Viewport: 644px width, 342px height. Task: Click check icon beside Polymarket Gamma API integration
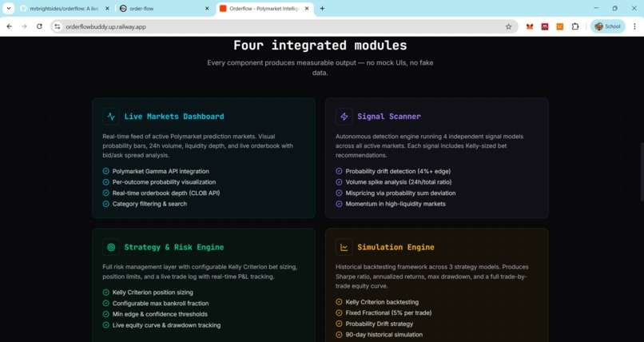(x=106, y=171)
